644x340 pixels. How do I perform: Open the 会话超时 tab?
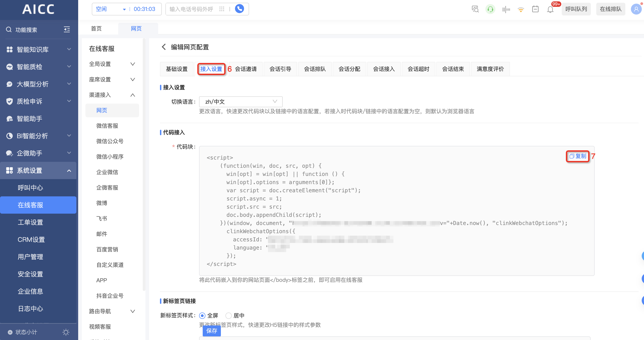tap(418, 69)
